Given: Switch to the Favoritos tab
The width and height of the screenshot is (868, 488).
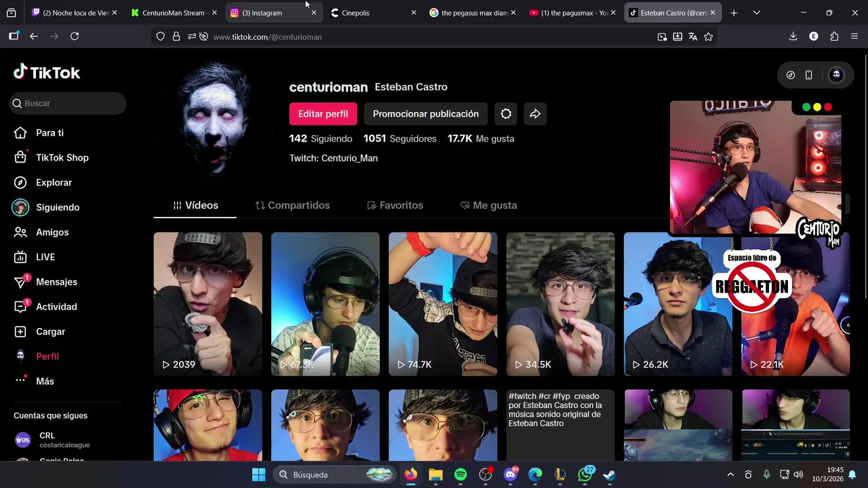Looking at the screenshot, I should coord(395,205).
